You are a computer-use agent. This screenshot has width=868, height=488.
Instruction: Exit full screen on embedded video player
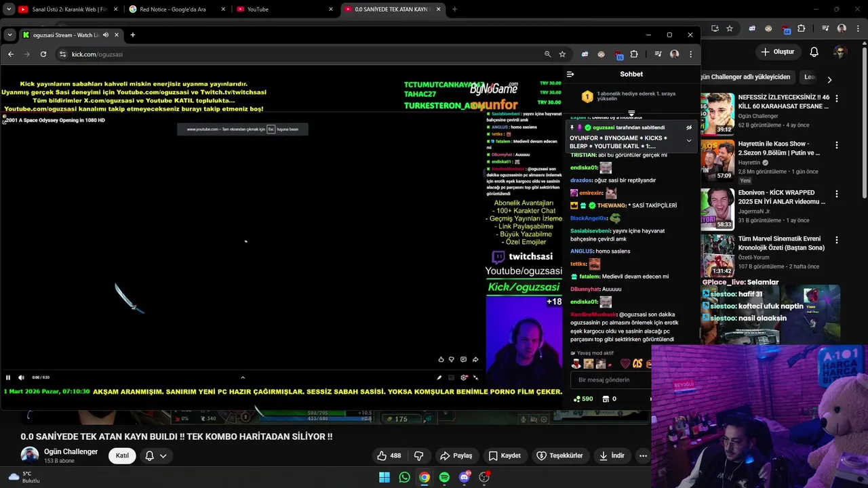click(x=475, y=378)
